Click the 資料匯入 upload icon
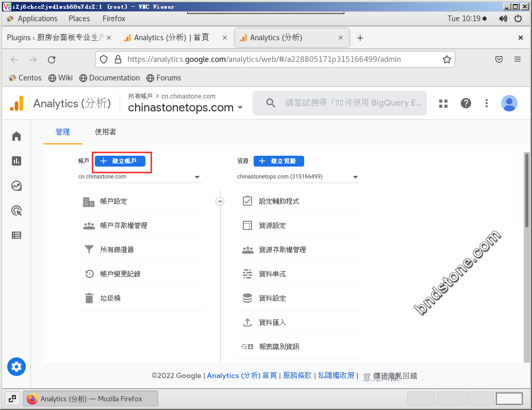The width and height of the screenshot is (532, 410). (247, 322)
